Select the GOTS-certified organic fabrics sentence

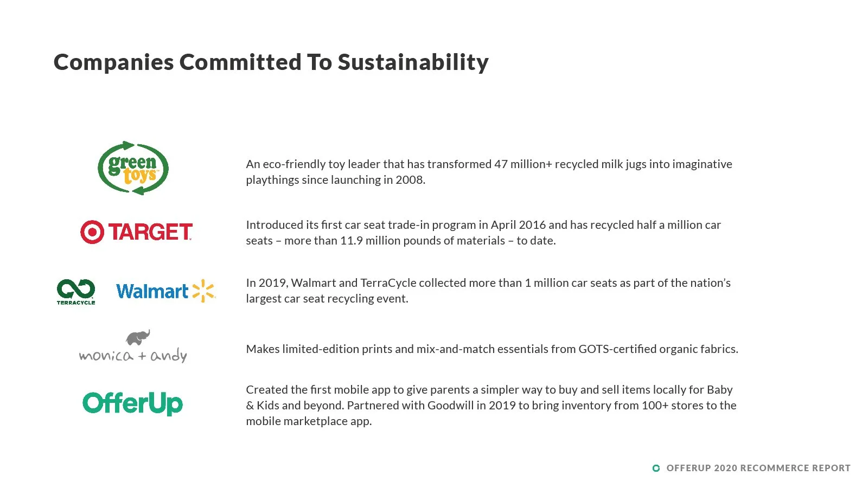point(492,349)
